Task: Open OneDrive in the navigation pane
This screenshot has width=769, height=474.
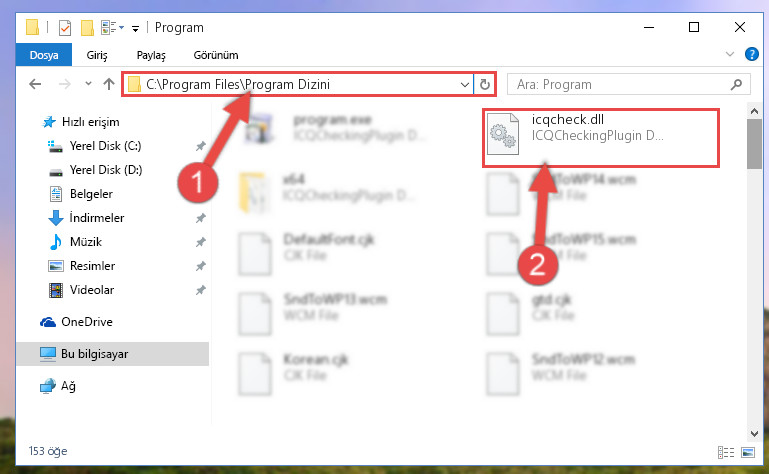Action: coord(86,322)
